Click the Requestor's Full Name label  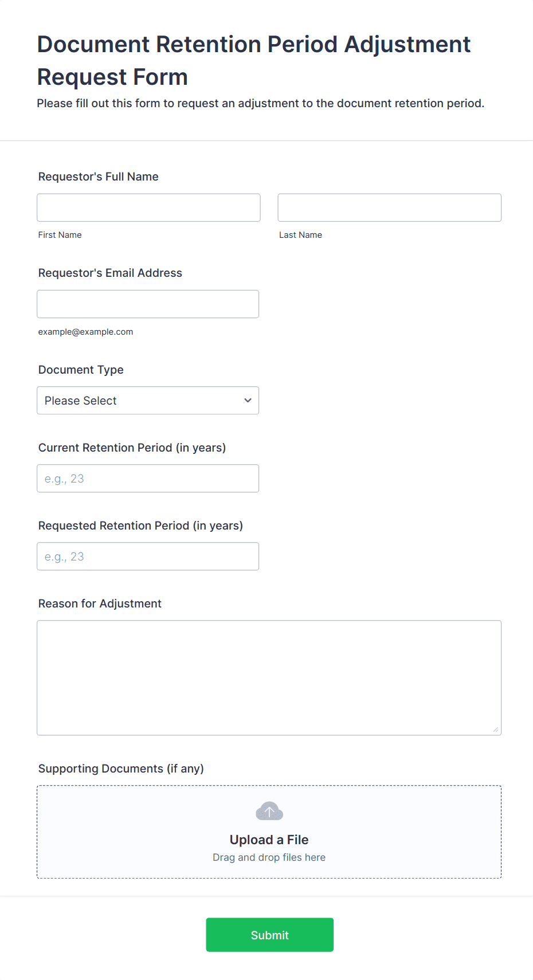point(99,177)
